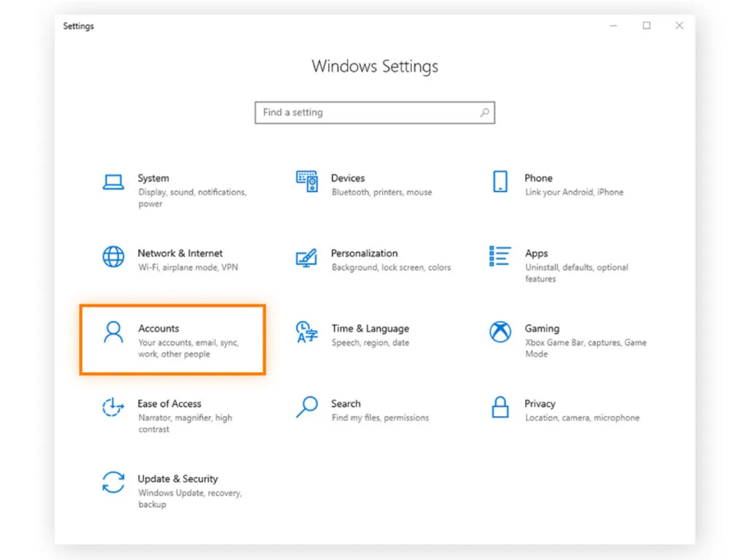Screen dimensions: 748x560
Task: Open Network & Internet via globe icon
Action: coord(113,258)
